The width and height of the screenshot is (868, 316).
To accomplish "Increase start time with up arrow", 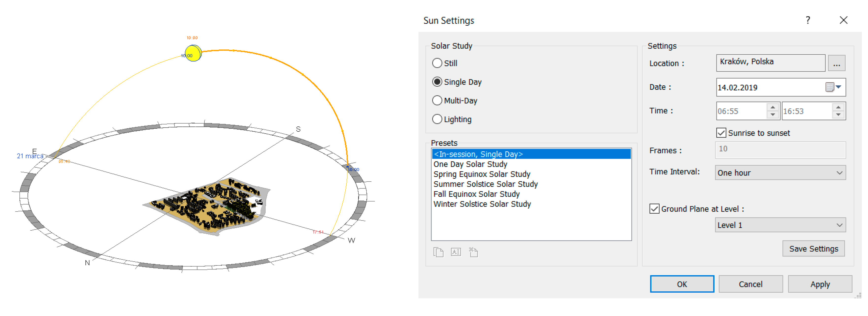I will 773,107.
